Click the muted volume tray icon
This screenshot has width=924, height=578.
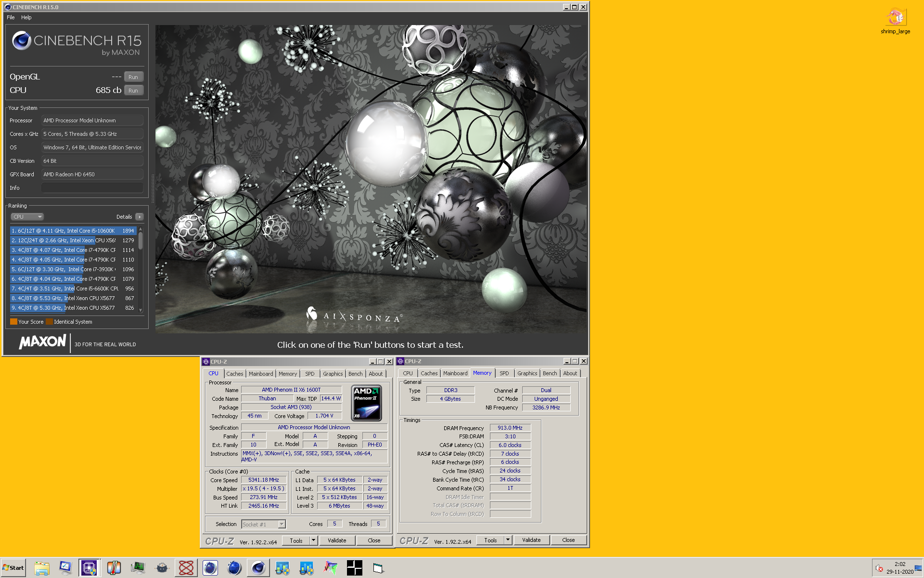tap(879, 568)
